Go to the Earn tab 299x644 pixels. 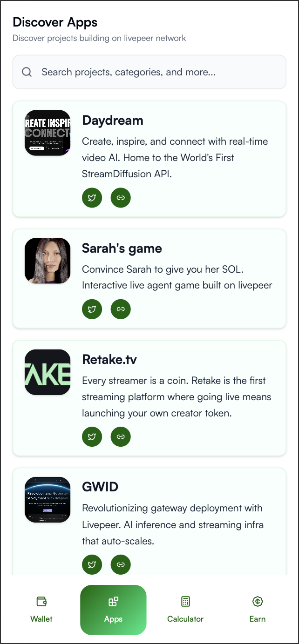(257, 610)
